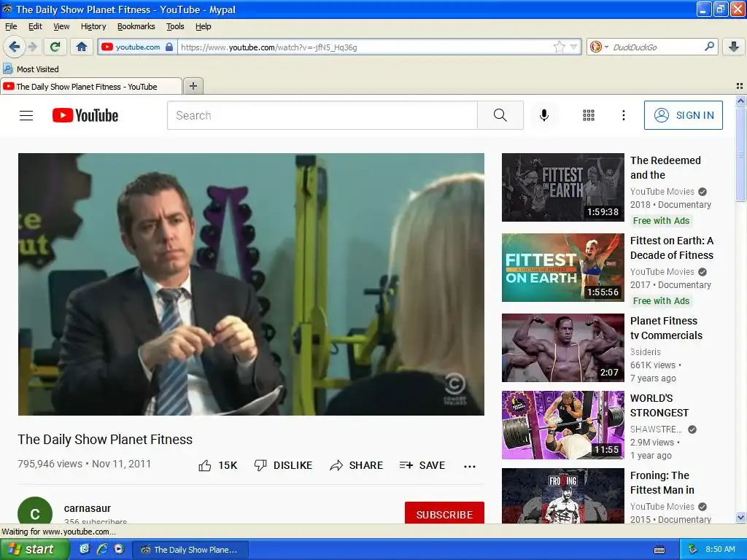Like the video with thumbs up
Viewport: 747px width, 560px height.
pyautogui.click(x=217, y=465)
